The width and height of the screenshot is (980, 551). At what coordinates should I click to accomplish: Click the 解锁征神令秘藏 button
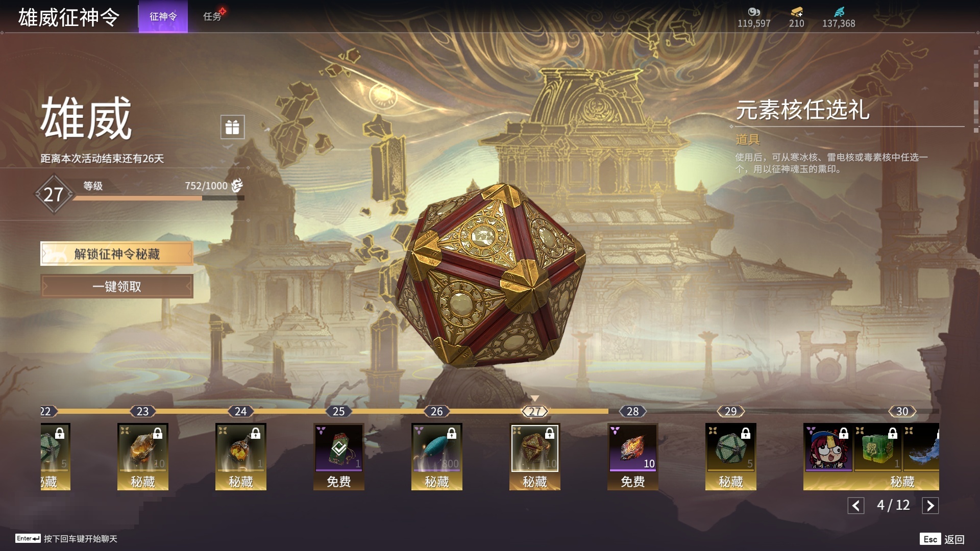coord(117,254)
